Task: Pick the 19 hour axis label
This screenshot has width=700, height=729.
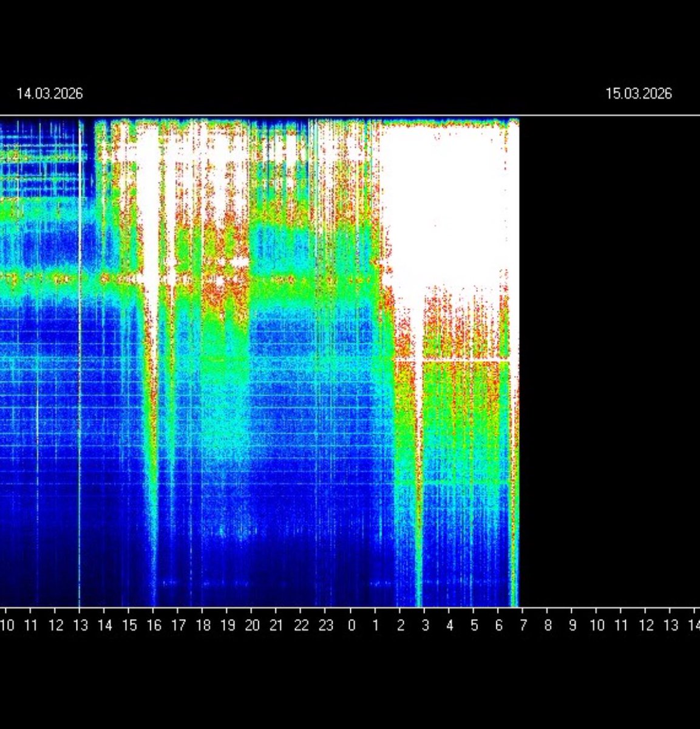Action: pyautogui.click(x=228, y=626)
